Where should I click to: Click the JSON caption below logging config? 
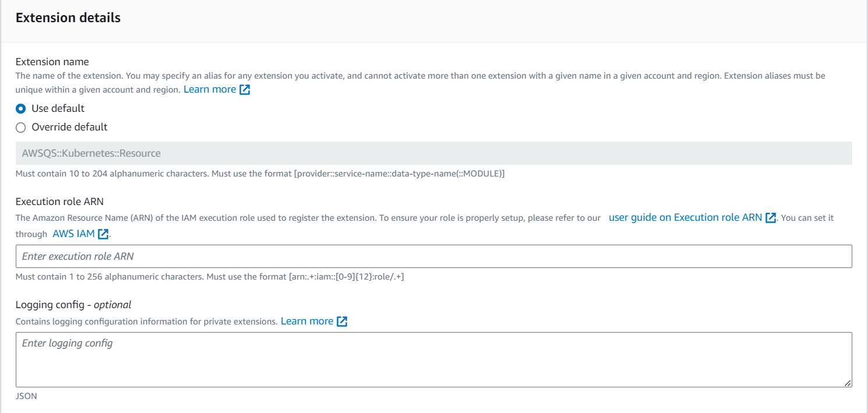click(x=26, y=396)
